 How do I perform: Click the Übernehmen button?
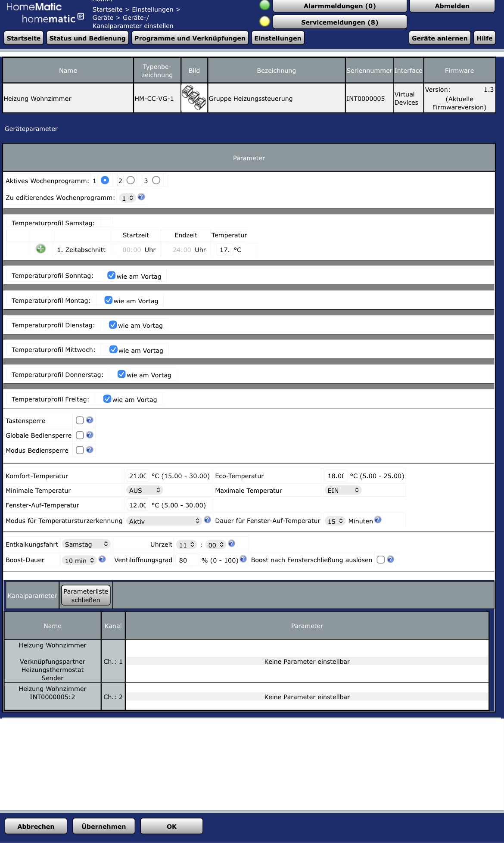click(x=103, y=826)
